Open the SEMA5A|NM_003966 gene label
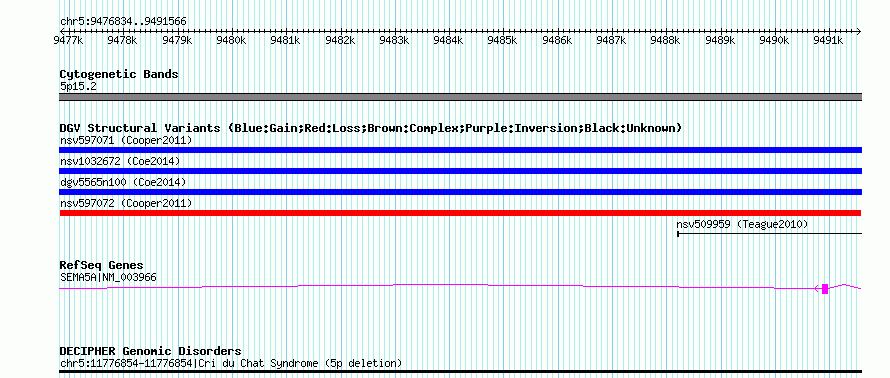890x378 pixels. tap(108, 277)
